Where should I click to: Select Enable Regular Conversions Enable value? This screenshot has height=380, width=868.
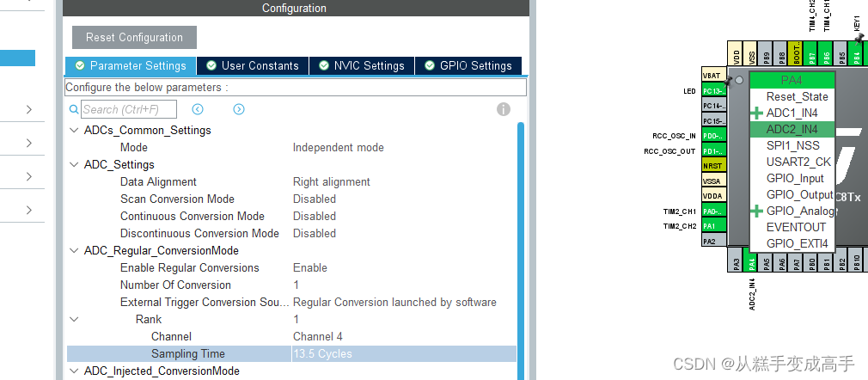310,268
